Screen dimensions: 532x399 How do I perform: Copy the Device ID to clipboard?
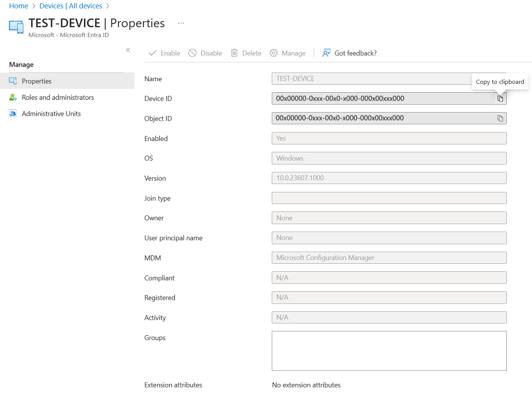click(500, 98)
